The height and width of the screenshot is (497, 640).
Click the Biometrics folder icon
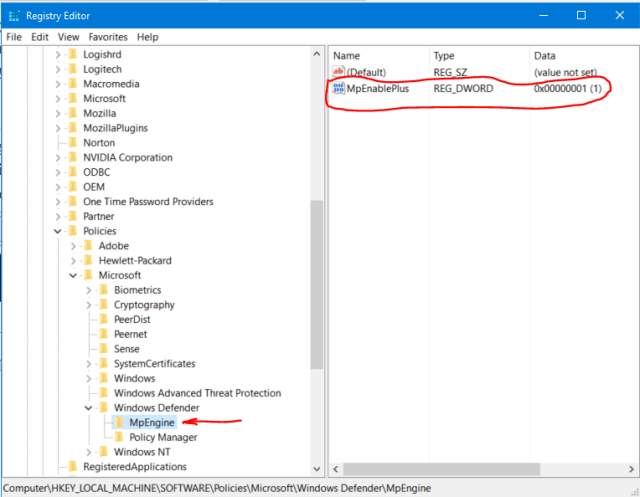104,289
